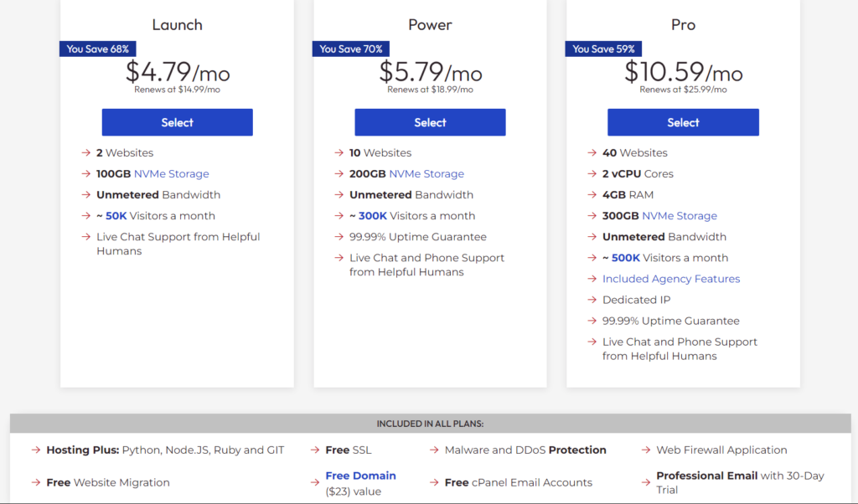Viewport: 858px width, 504px height.
Task: Click the You Save 68% badge
Action: tap(98, 49)
